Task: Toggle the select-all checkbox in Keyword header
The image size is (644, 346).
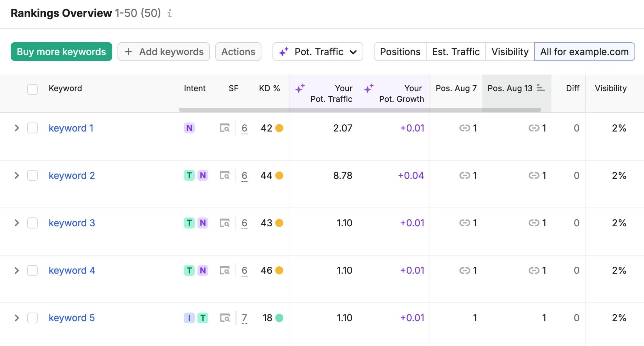Action: pos(32,89)
